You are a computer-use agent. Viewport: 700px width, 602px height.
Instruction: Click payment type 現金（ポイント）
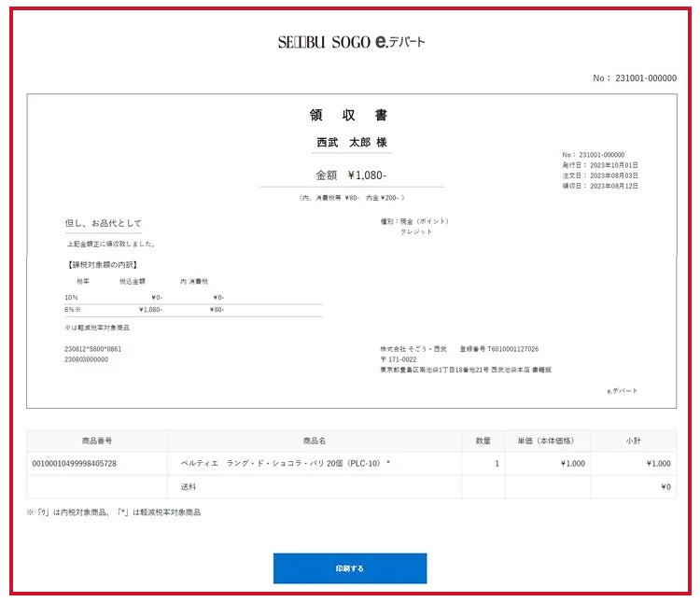coord(424,221)
